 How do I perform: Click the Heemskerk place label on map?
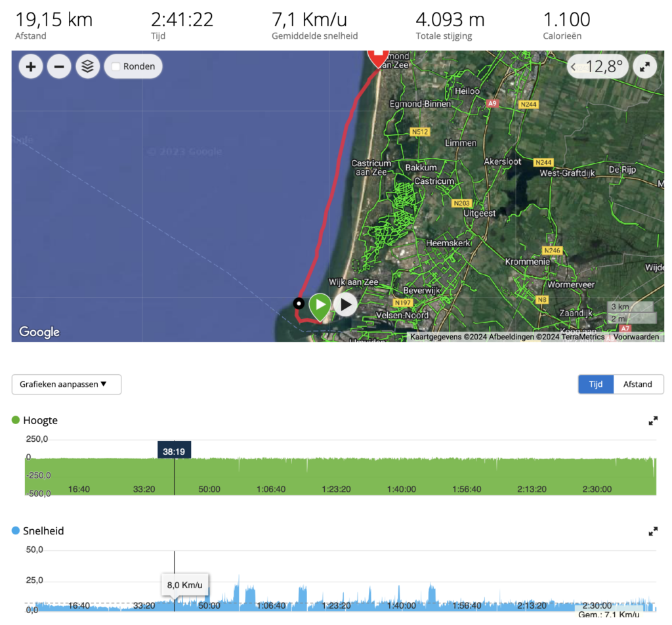(x=449, y=243)
